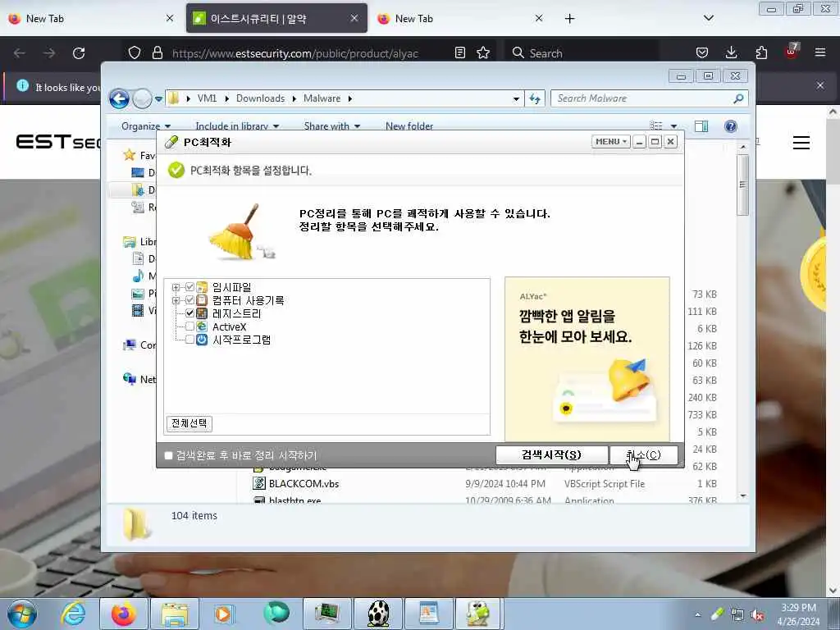The image size is (840, 630).
Task: Expand the 임시파일 tree node
Action: pos(176,288)
